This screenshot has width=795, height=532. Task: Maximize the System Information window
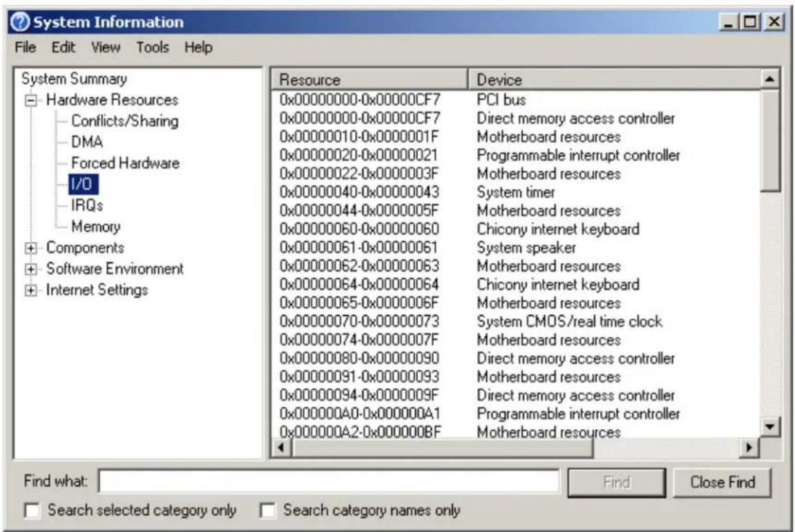tap(750, 22)
